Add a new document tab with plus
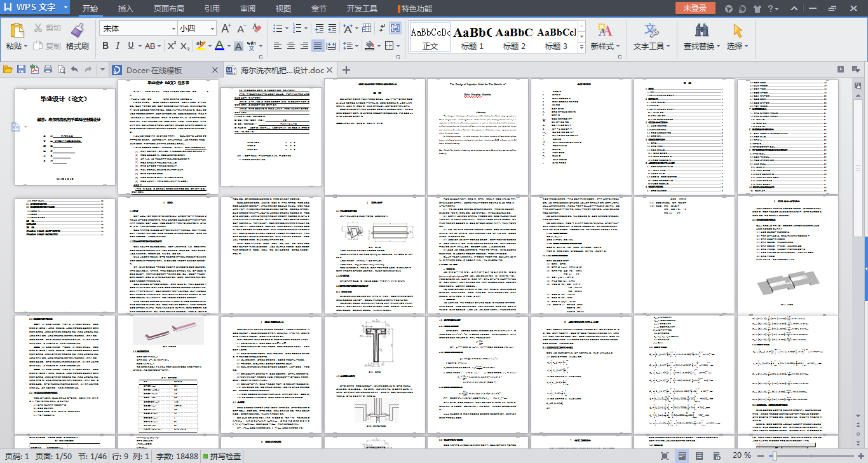The height and width of the screenshot is (463, 868). [x=346, y=70]
